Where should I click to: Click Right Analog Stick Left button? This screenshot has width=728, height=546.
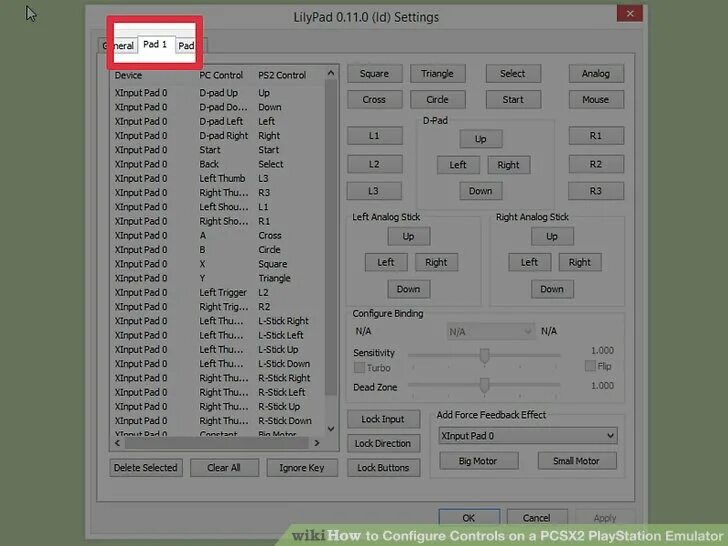click(529, 263)
